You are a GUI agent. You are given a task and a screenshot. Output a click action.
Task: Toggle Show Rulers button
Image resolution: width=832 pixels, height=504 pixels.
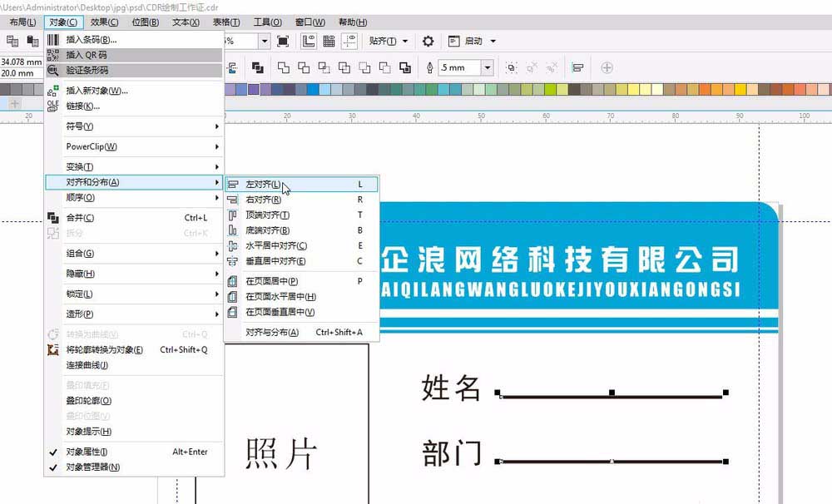coord(309,42)
